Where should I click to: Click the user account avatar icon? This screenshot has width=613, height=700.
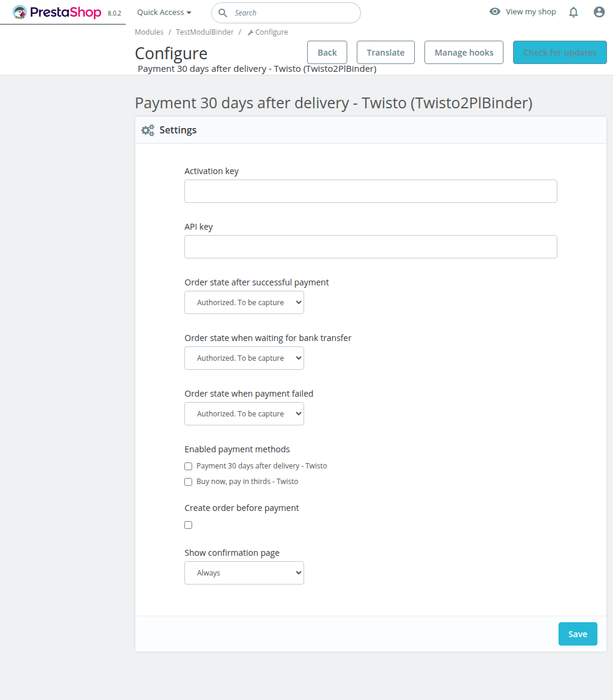(x=599, y=11)
